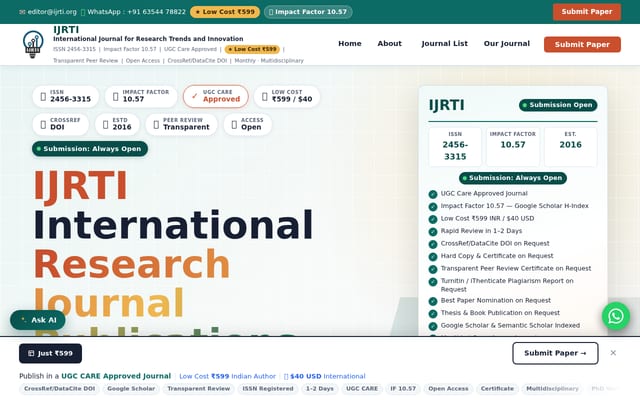Click the Multidisciplinary bottom chip
Screen dimensions: 640x400
click(552, 389)
